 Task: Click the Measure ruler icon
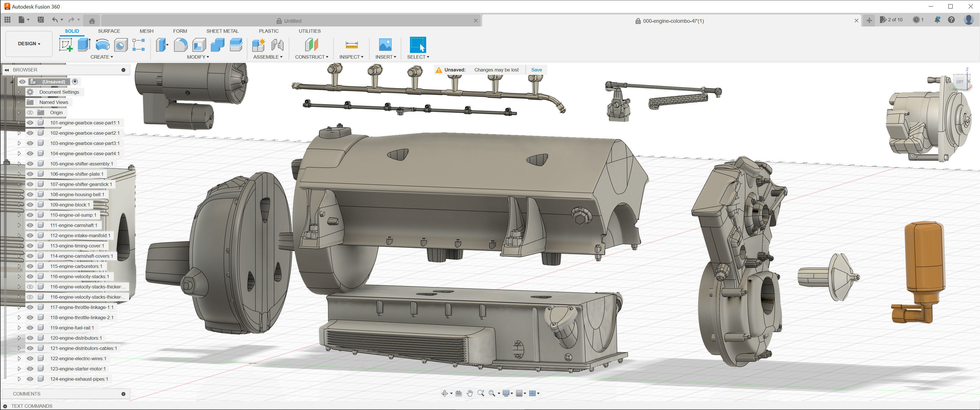[351, 45]
